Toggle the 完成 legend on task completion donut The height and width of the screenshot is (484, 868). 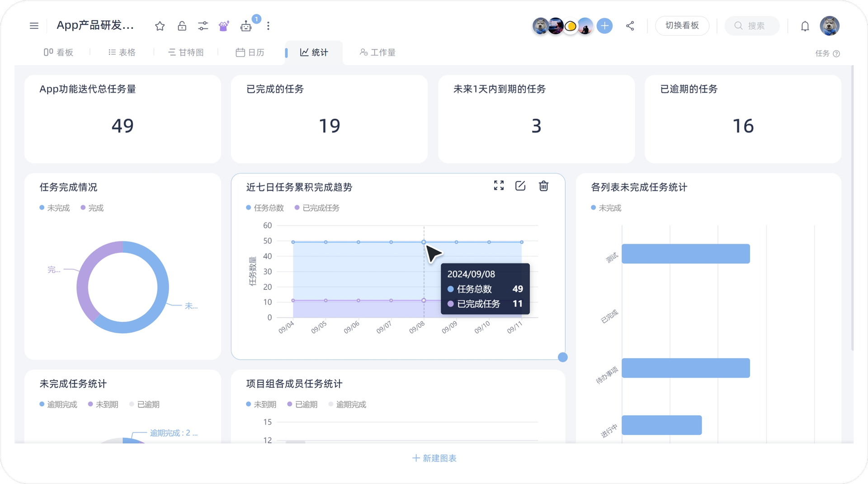coord(92,207)
